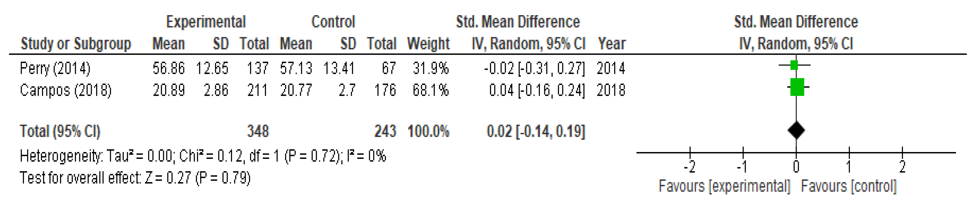Select the 68.1% weight value
Screen dimensions: 980x209
click(431, 91)
